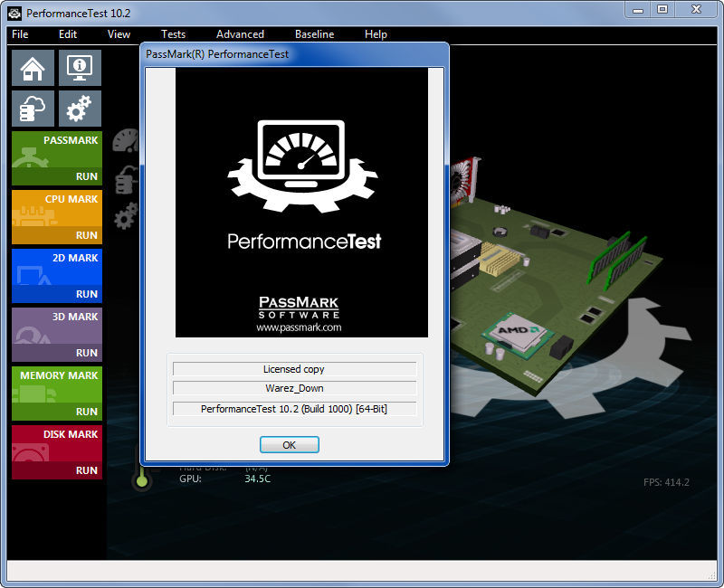
Task: Open the Help menu
Action: coord(376,34)
